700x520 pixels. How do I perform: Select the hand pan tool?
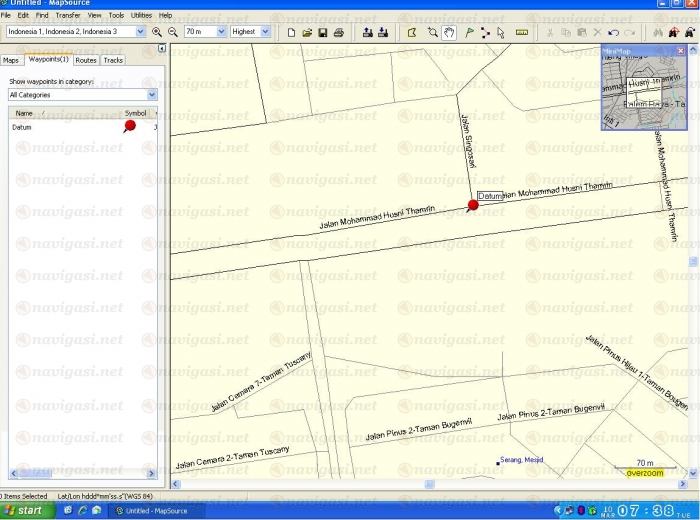click(449, 32)
